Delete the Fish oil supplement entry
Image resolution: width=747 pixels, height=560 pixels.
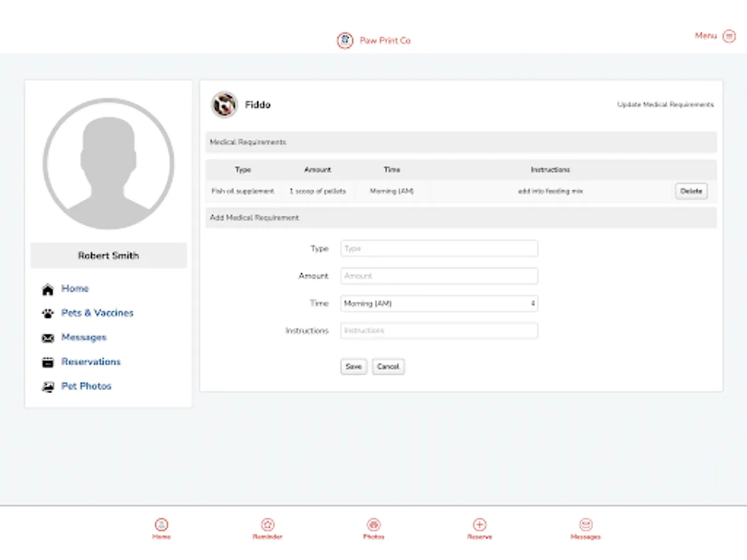click(x=691, y=191)
